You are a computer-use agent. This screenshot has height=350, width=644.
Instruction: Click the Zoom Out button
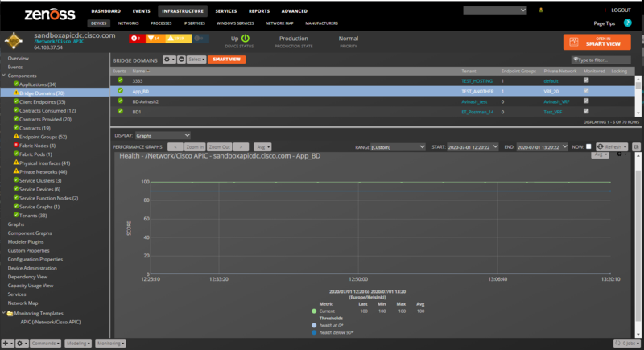pyautogui.click(x=219, y=147)
